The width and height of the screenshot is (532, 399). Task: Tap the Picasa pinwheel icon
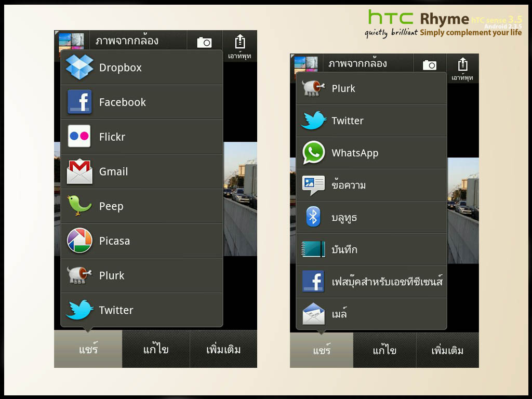click(79, 240)
